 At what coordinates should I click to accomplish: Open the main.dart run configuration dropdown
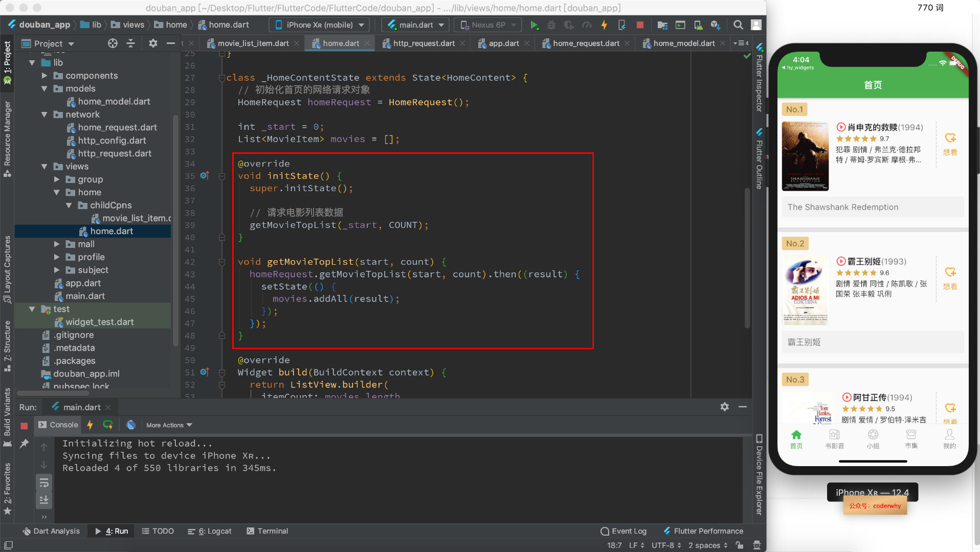(x=415, y=25)
